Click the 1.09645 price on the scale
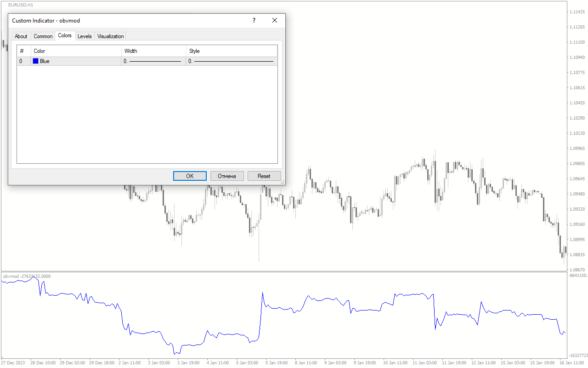Image resolution: width=588 pixels, height=368 pixels. 577,178
